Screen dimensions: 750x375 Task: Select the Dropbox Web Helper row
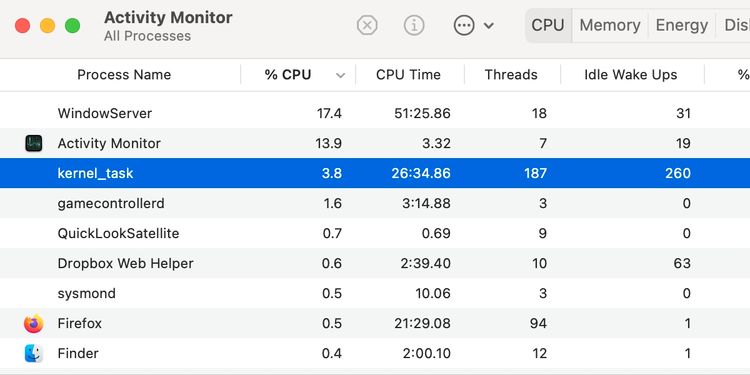(375, 263)
